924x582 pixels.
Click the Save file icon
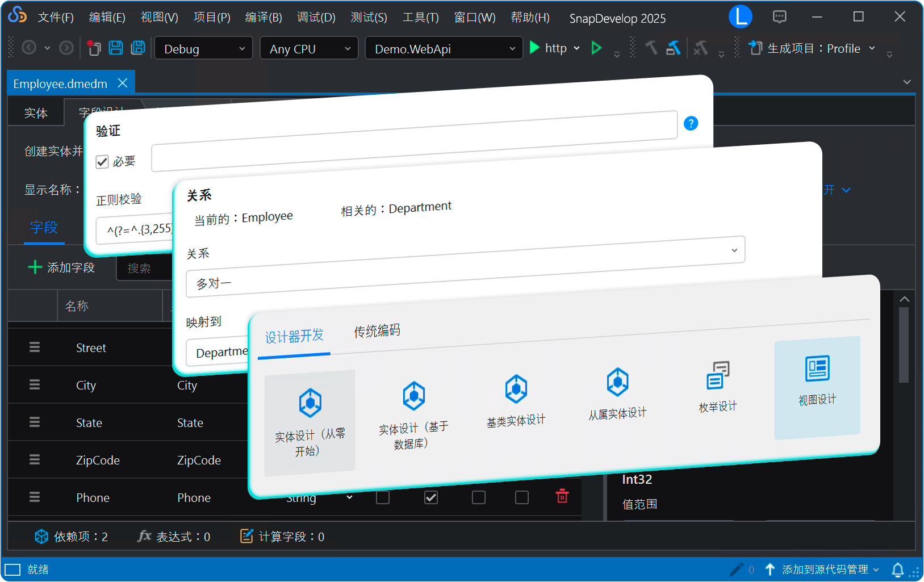(x=116, y=48)
